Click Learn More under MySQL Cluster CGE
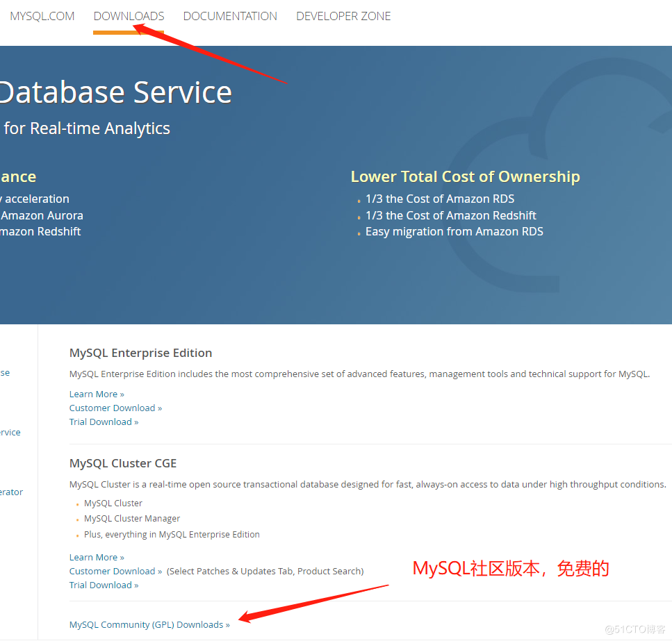The height and width of the screenshot is (641, 672). coord(97,558)
